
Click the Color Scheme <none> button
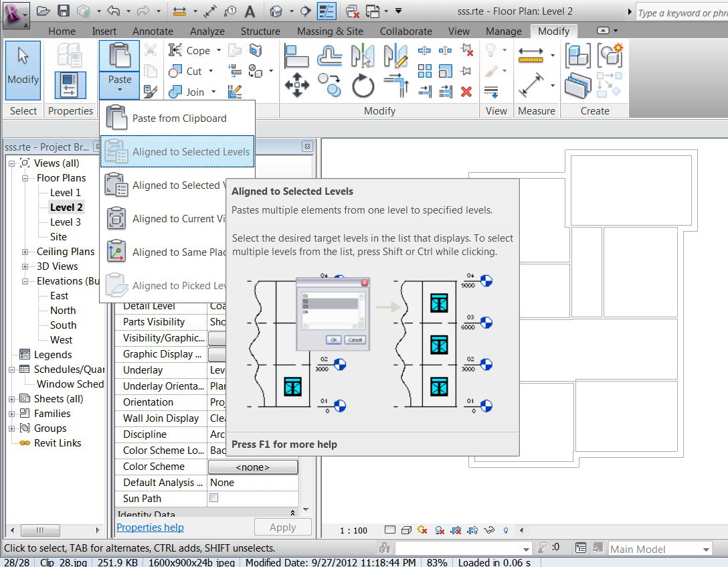tap(253, 467)
